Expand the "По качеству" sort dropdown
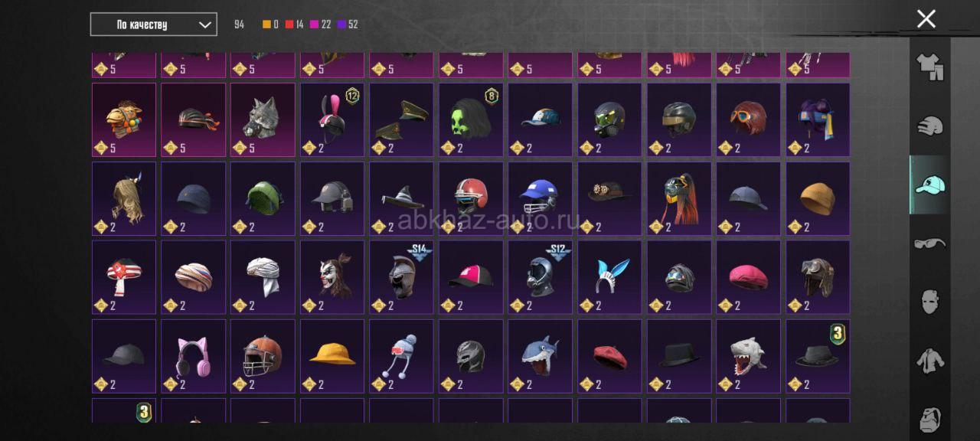980x441 pixels. (153, 24)
